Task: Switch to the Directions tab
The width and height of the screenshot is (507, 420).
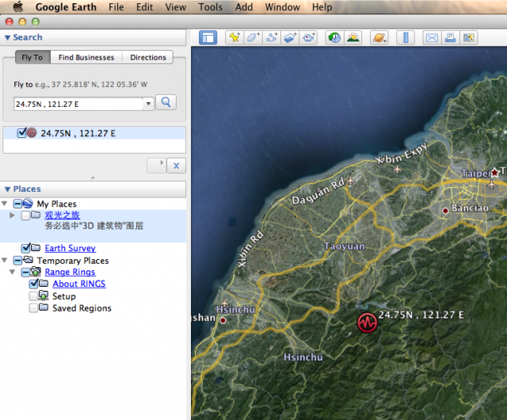Action: 148,57
